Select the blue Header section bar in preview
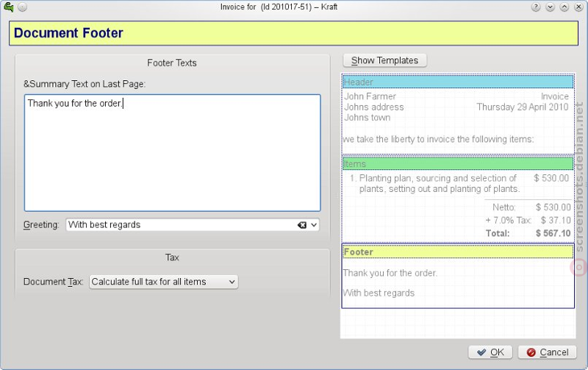The width and height of the screenshot is (588, 370). click(x=458, y=82)
